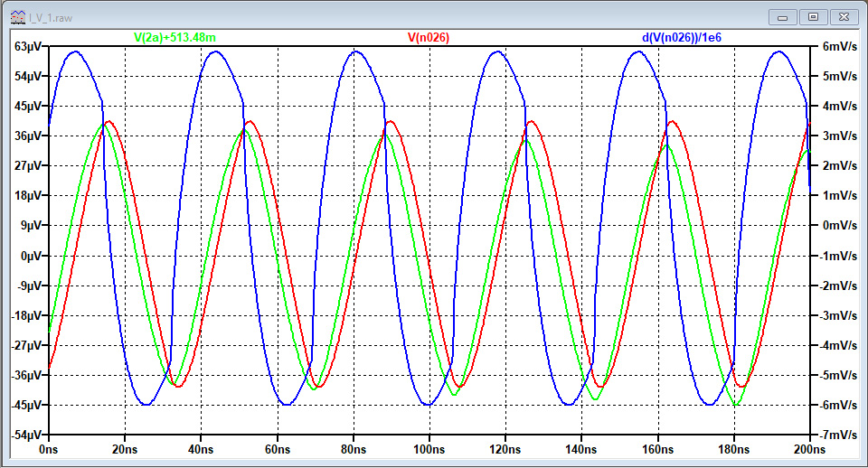This screenshot has width=868, height=468.
Task: Click the 2mV/s right axis label
Action: (x=840, y=166)
